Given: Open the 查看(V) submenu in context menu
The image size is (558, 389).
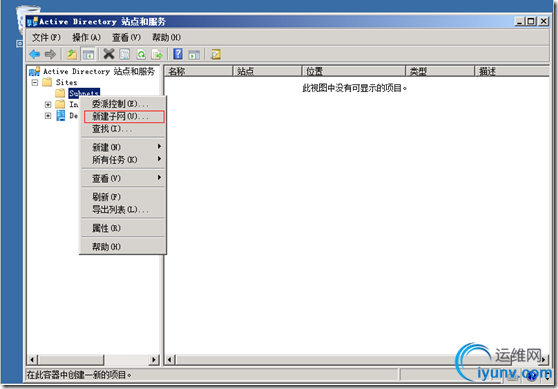Looking at the screenshot, I should pos(122,178).
